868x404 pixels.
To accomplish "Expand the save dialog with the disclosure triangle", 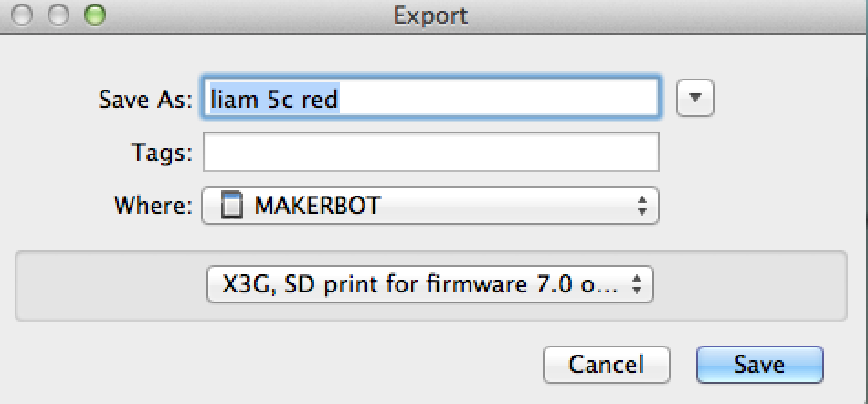I will coord(694,99).
